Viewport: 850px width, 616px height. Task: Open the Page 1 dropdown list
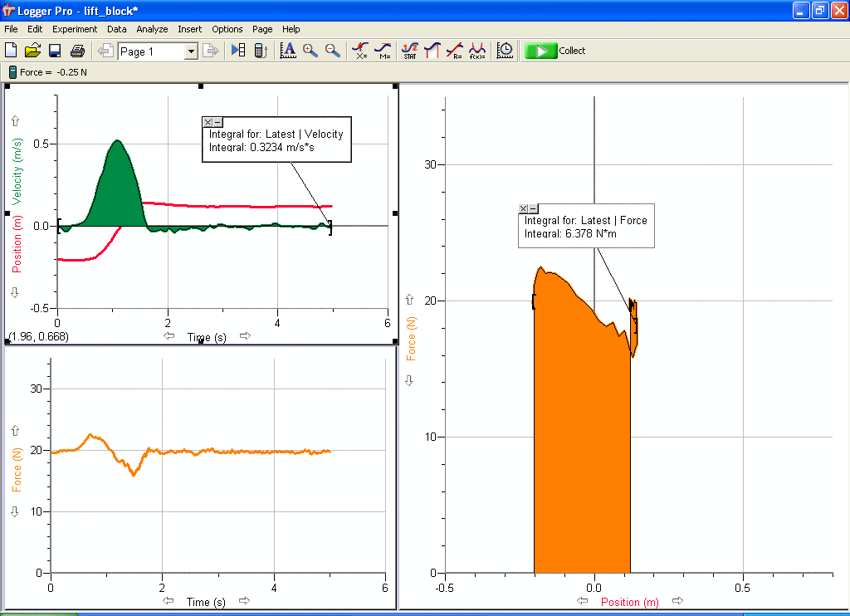click(190, 51)
